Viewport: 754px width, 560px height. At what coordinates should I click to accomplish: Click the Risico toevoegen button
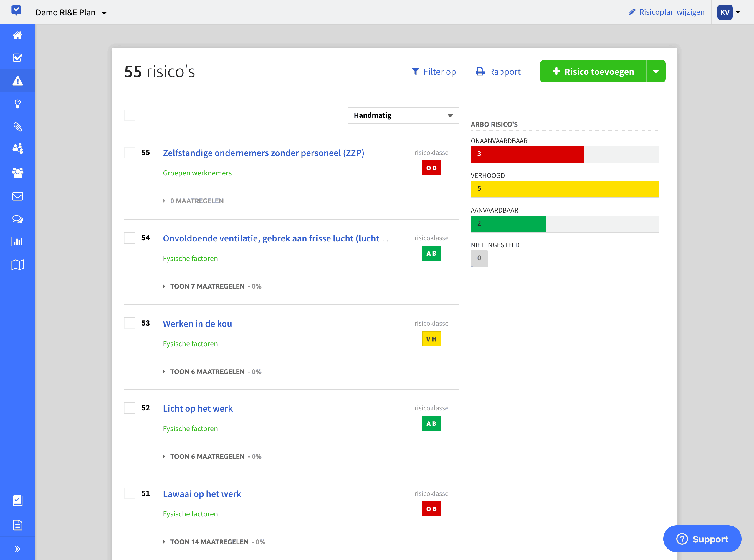pos(593,72)
